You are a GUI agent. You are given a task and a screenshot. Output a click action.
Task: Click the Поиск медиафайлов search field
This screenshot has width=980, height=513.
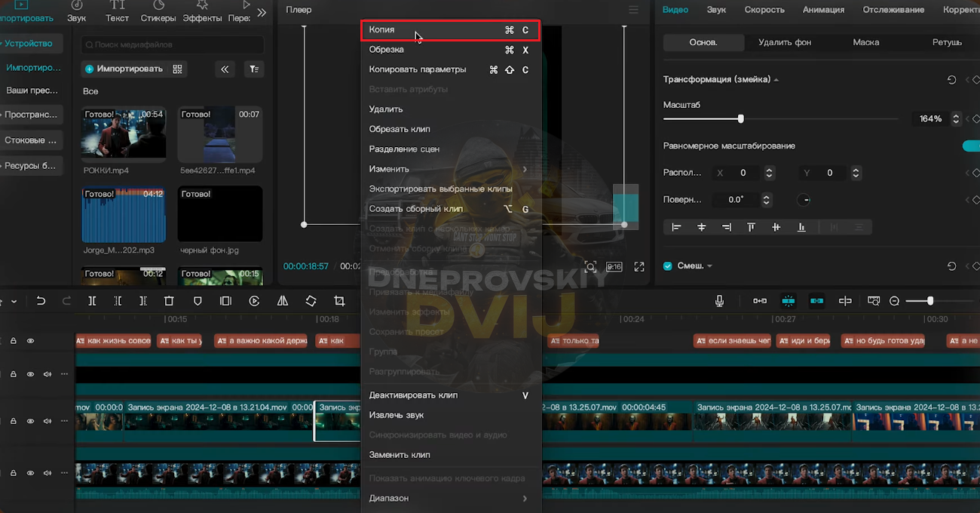point(173,45)
